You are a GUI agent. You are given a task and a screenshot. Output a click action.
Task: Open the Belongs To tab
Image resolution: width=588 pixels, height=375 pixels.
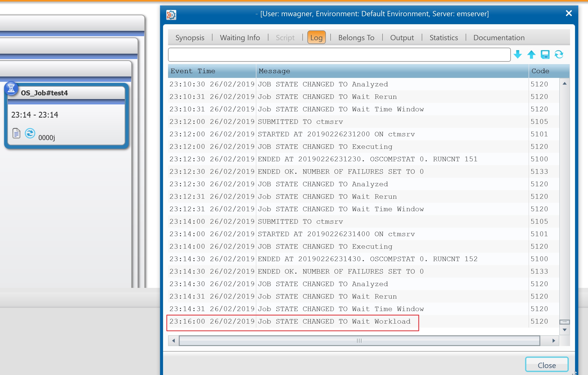point(356,37)
